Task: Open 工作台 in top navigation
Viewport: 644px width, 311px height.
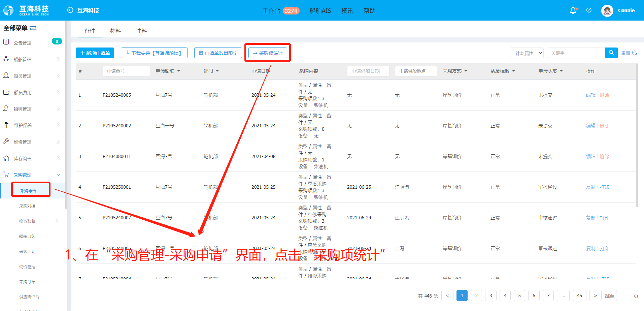Action: point(271,11)
